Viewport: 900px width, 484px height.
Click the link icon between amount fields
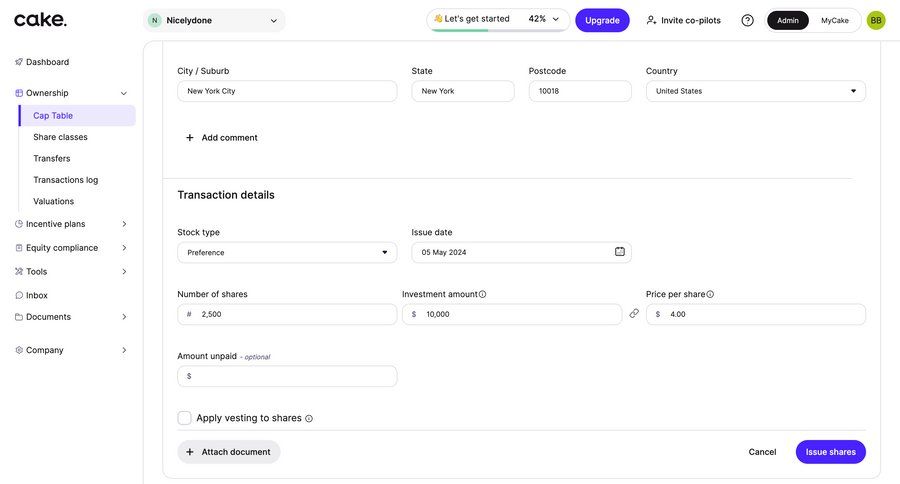point(634,314)
